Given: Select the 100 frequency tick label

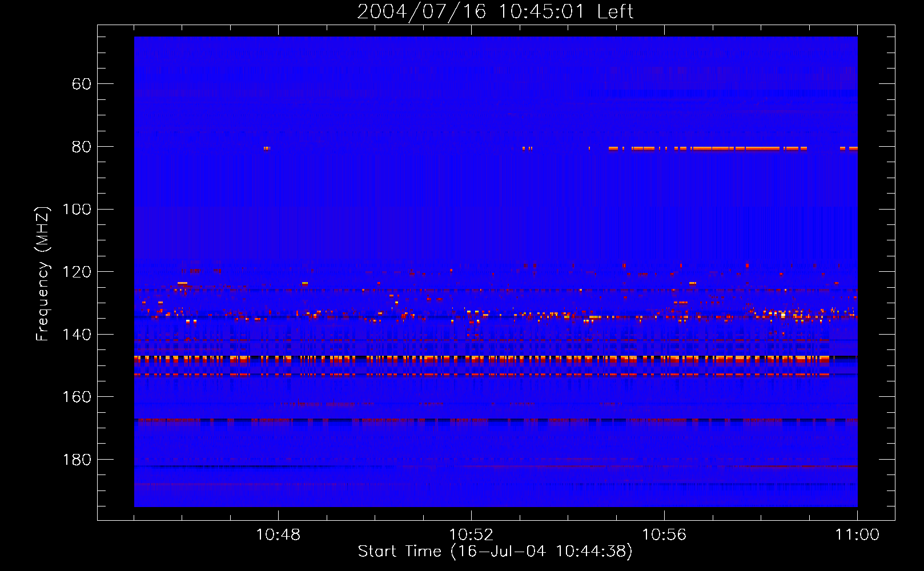Looking at the screenshot, I should 77,209.
